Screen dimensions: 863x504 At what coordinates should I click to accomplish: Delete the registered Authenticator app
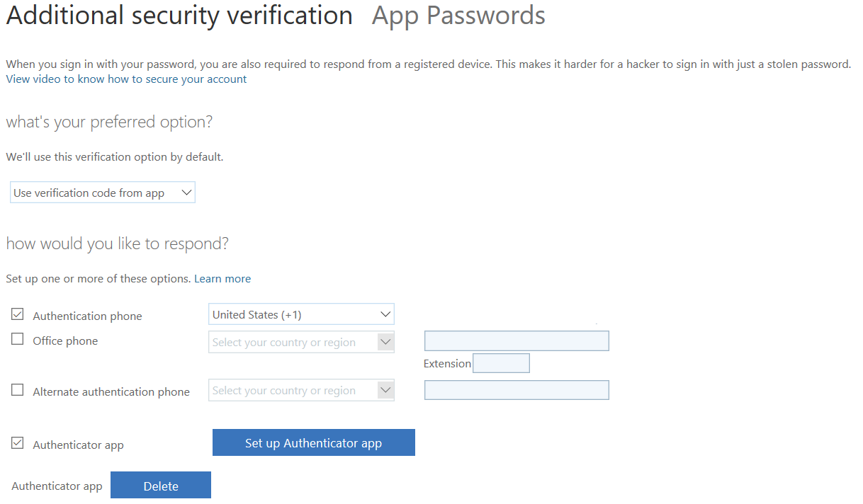click(x=161, y=486)
